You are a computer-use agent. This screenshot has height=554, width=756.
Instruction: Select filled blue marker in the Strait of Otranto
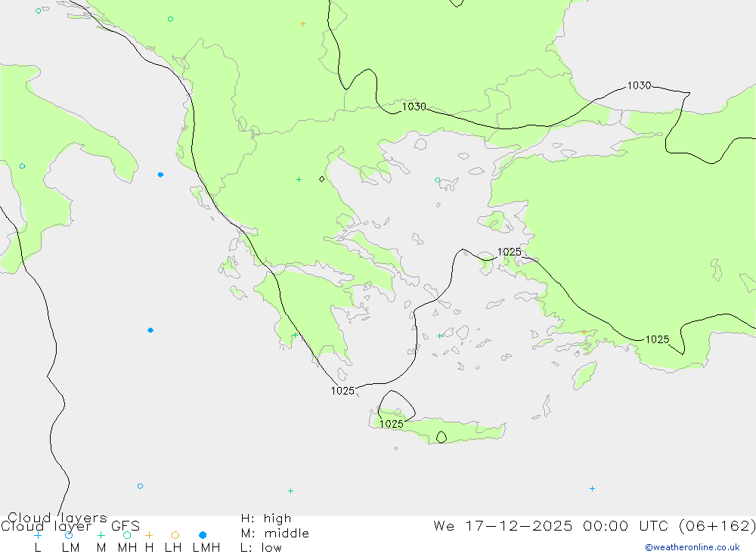coord(160,175)
